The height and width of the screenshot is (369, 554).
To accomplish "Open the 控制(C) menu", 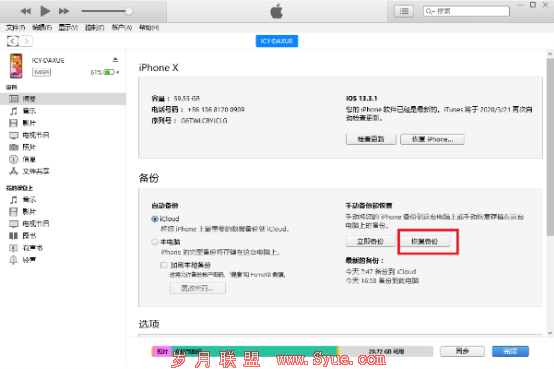I will click(x=94, y=28).
